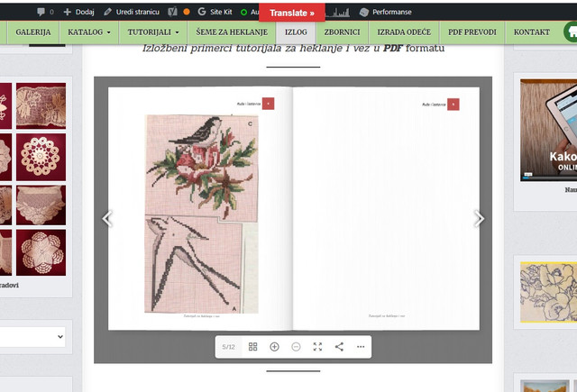577x392 pixels.
Task: Play the tablet video in right sidebar
Action: click(549, 130)
